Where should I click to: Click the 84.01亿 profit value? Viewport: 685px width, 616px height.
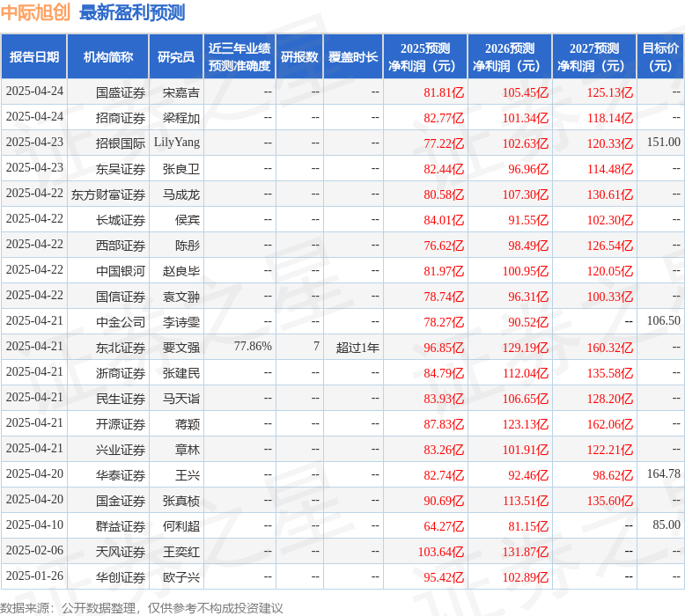(444, 220)
